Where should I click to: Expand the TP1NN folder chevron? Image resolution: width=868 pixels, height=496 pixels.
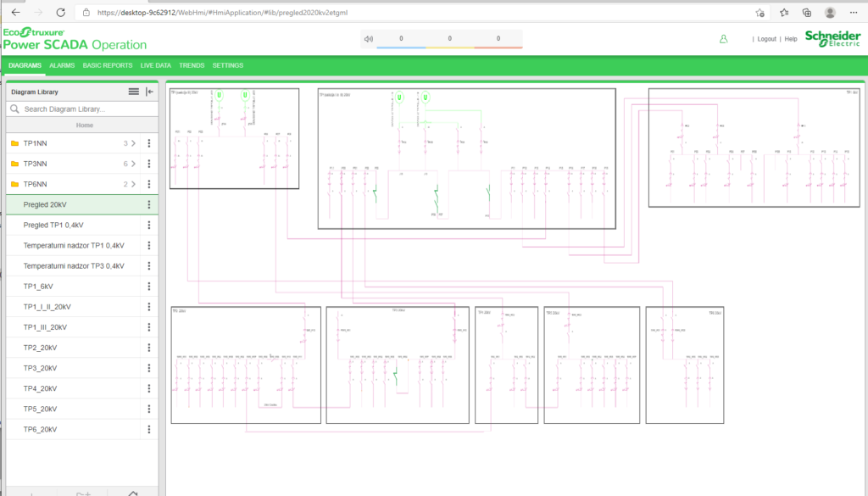pos(133,143)
